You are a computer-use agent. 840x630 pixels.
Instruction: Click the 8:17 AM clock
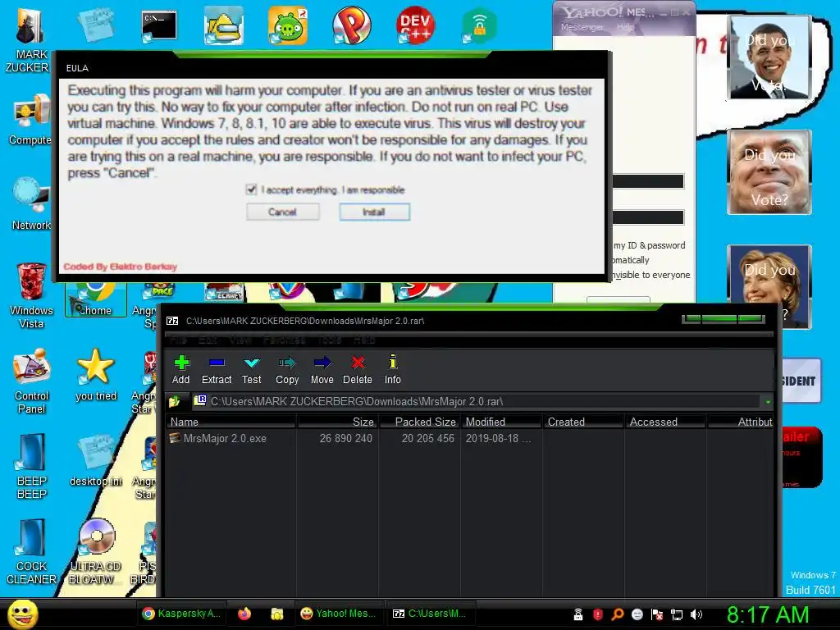768,614
